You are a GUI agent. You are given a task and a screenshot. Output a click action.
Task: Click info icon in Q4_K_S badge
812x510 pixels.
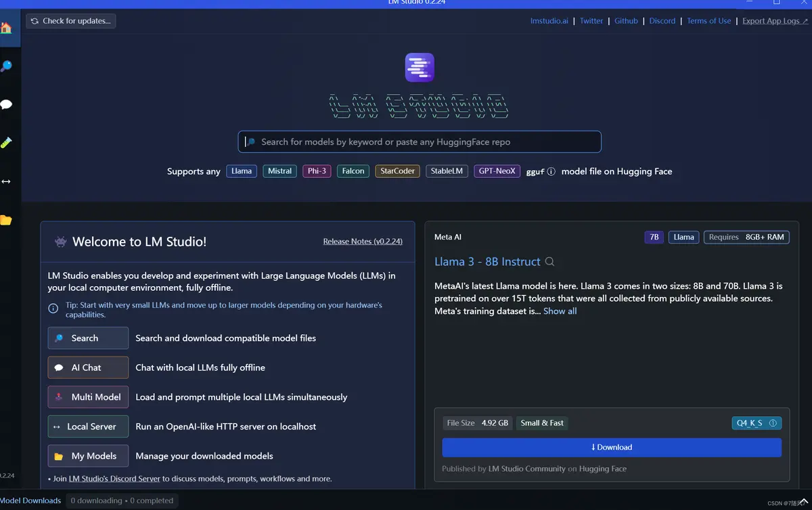click(773, 423)
